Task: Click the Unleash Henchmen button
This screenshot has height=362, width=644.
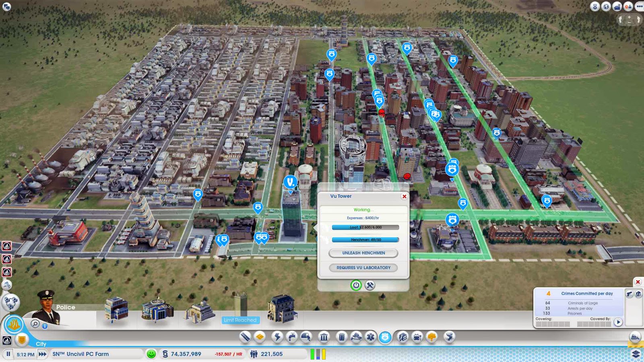Action: (x=363, y=253)
